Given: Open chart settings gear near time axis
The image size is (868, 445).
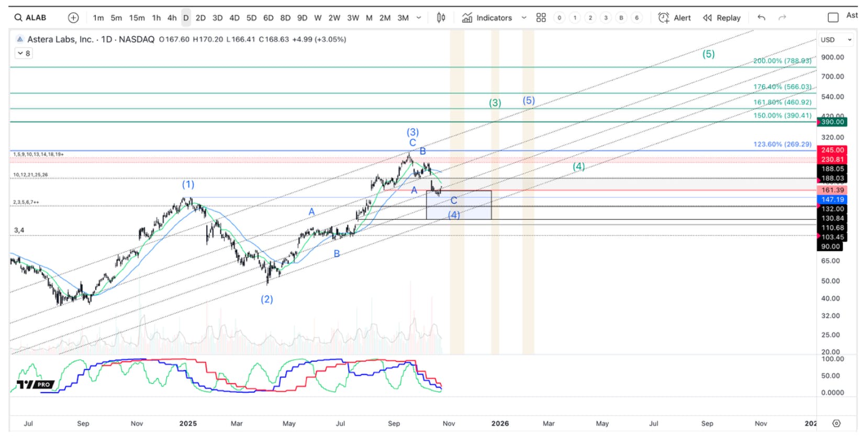Looking at the screenshot, I should click(x=837, y=423).
